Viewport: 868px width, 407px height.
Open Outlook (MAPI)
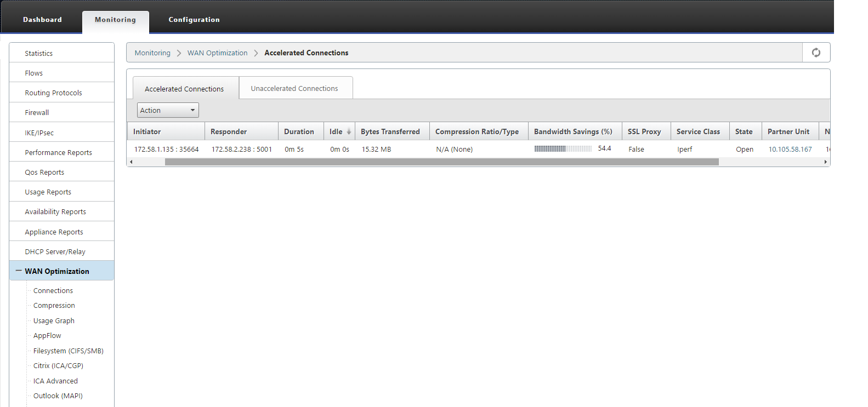pos(58,395)
